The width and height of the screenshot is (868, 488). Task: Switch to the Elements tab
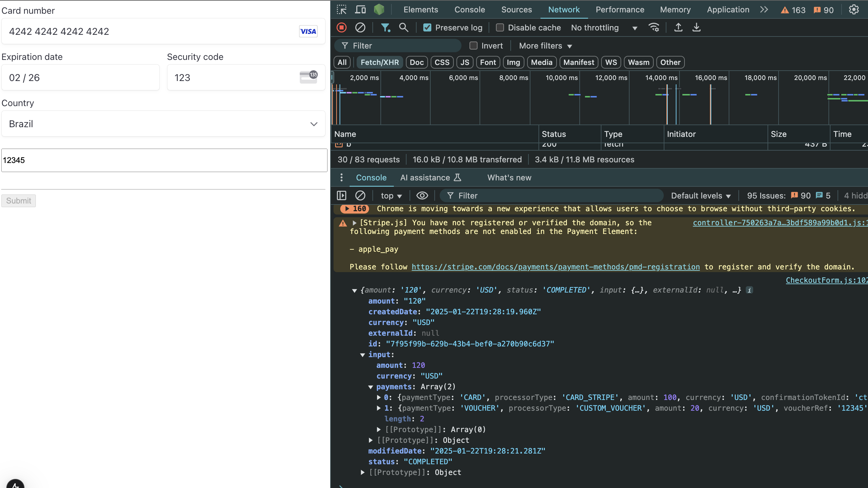(421, 10)
